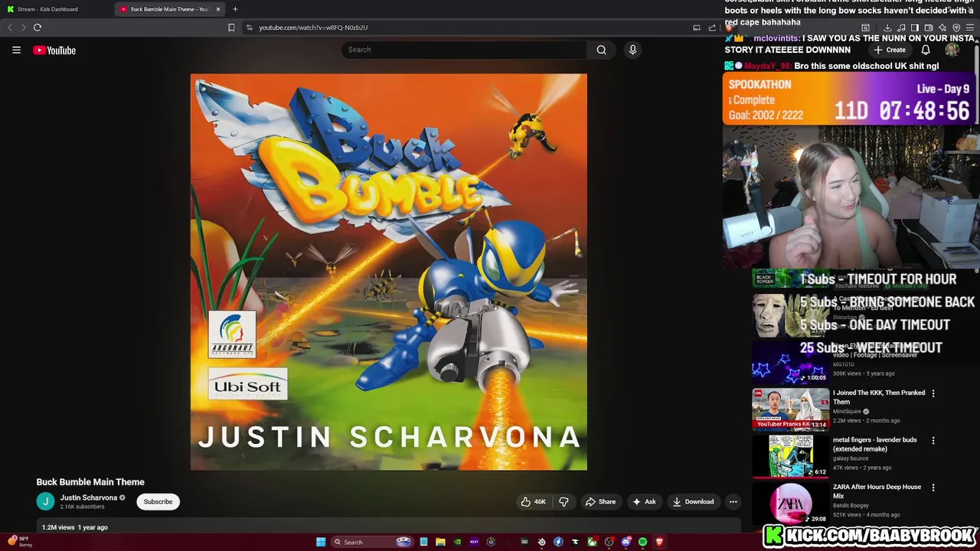Open 'I Joined The KKK, Then Pranked Them' title
Viewport: 980px width, 551px height.
tap(878, 397)
